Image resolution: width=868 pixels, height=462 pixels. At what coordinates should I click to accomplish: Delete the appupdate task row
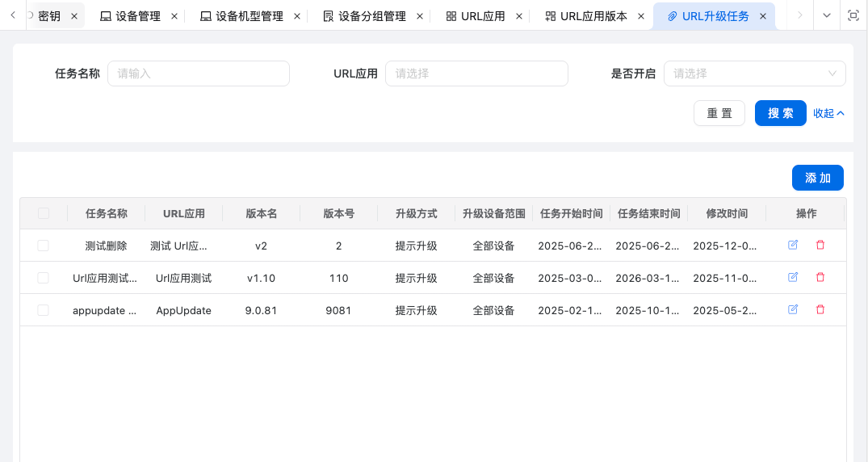pyautogui.click(x=820, y=309)
